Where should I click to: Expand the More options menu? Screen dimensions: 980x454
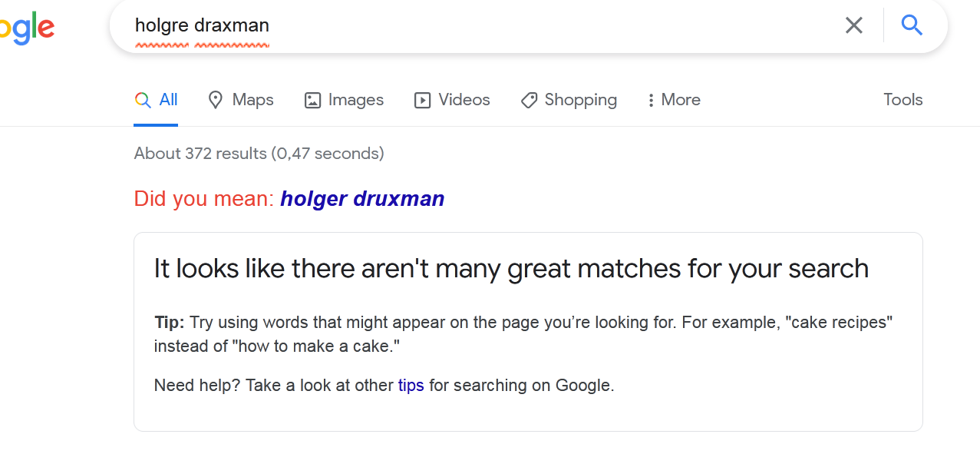pos(674,100)
